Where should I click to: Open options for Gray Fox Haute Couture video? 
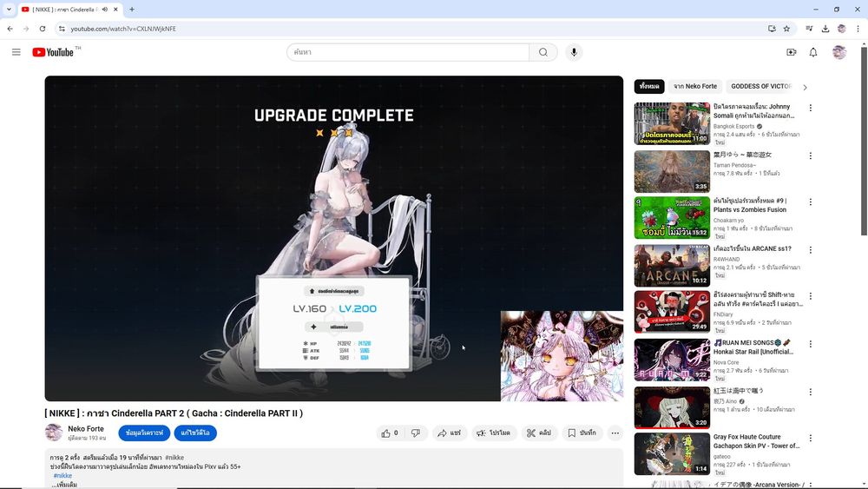click(811, 438)
